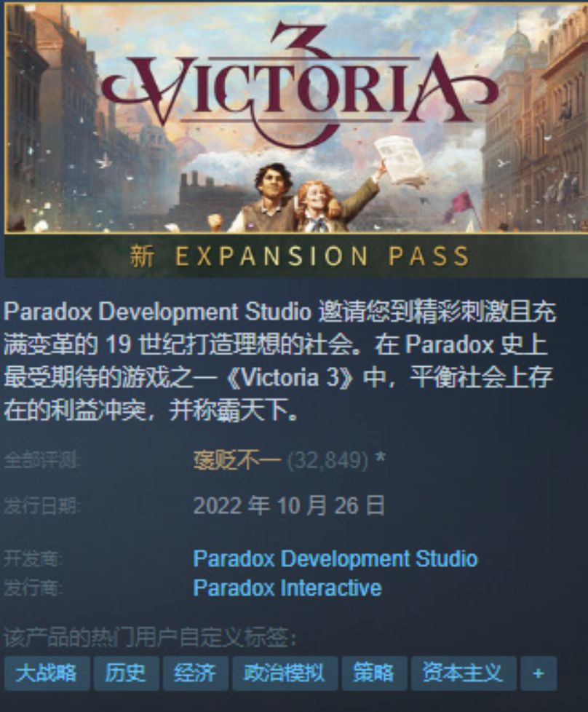Viewport: 588px width, 712px height.
Task: Open the 褒贬不一 review summary
Action: tap(237, 460)
